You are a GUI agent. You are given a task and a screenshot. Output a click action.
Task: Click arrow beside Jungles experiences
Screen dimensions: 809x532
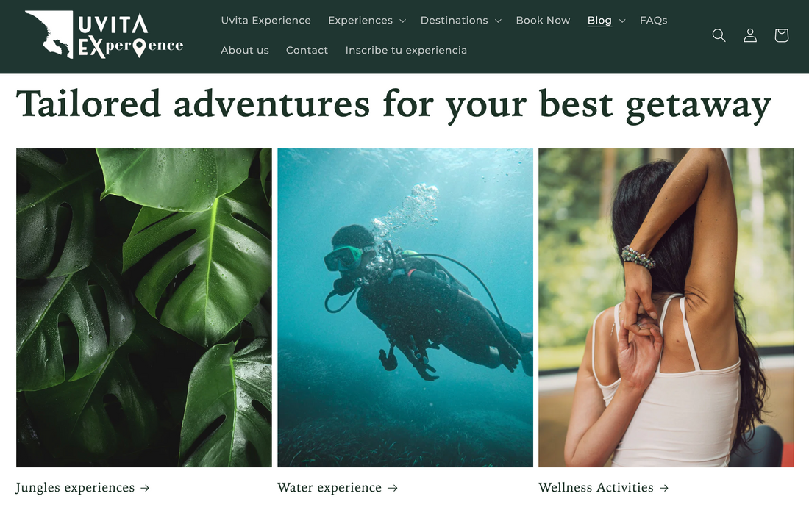[x=145, y=488]
